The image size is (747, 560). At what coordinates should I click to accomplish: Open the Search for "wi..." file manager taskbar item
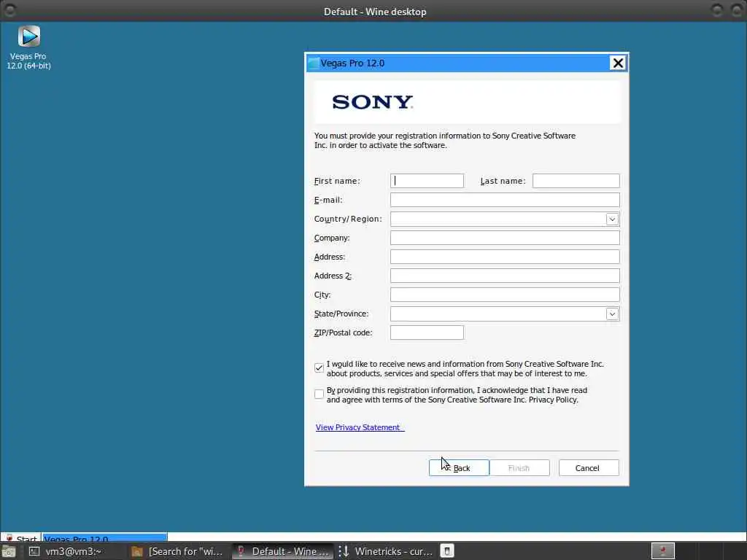(177, 551)
